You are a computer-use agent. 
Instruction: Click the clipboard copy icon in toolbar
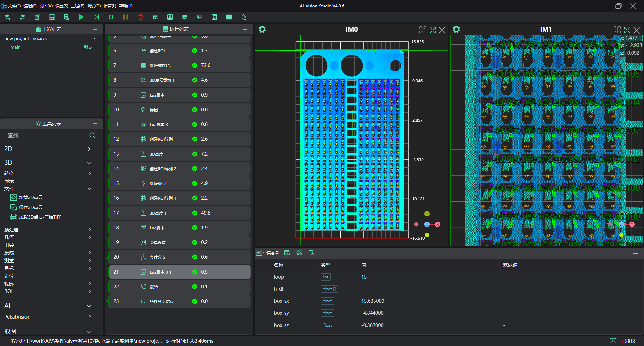(37, 17)
